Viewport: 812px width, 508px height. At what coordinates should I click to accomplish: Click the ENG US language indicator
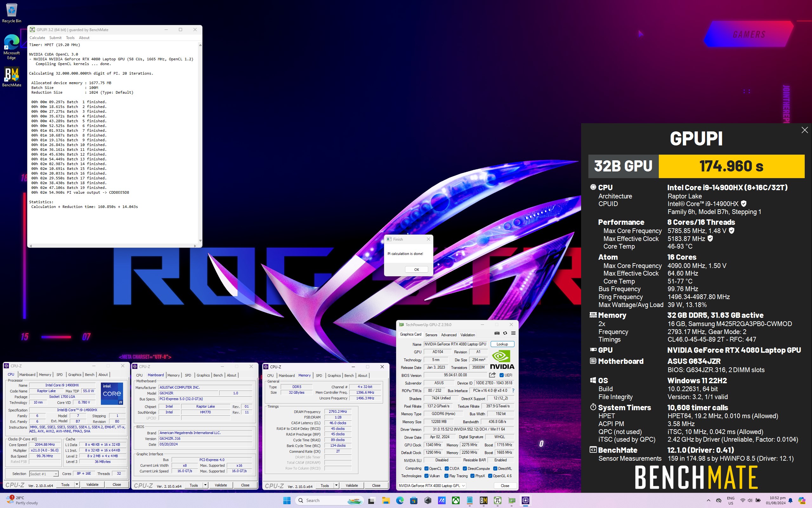[730, 500]
